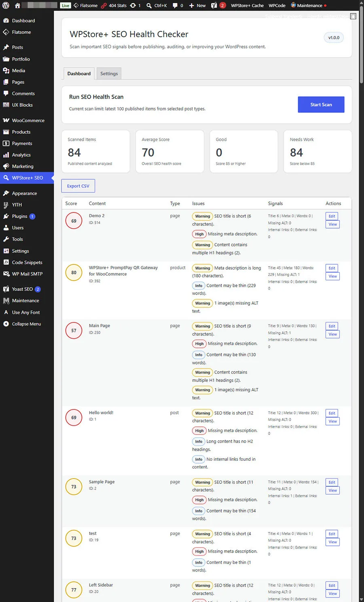
Task: Open the Portfolio section icon
Action: pos(6,59)
